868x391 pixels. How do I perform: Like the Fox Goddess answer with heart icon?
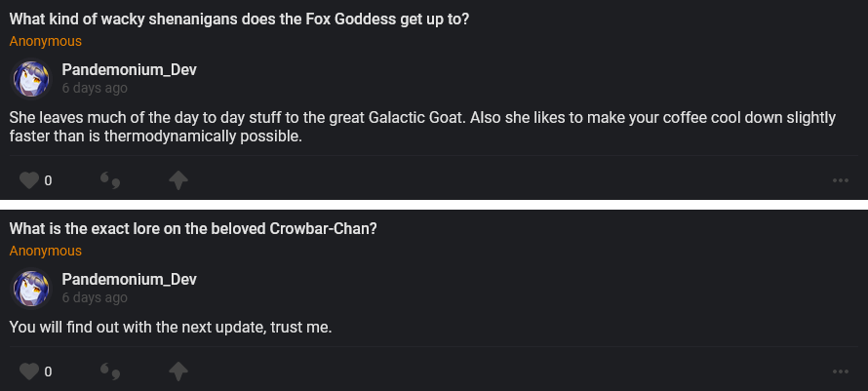(29, 180)
